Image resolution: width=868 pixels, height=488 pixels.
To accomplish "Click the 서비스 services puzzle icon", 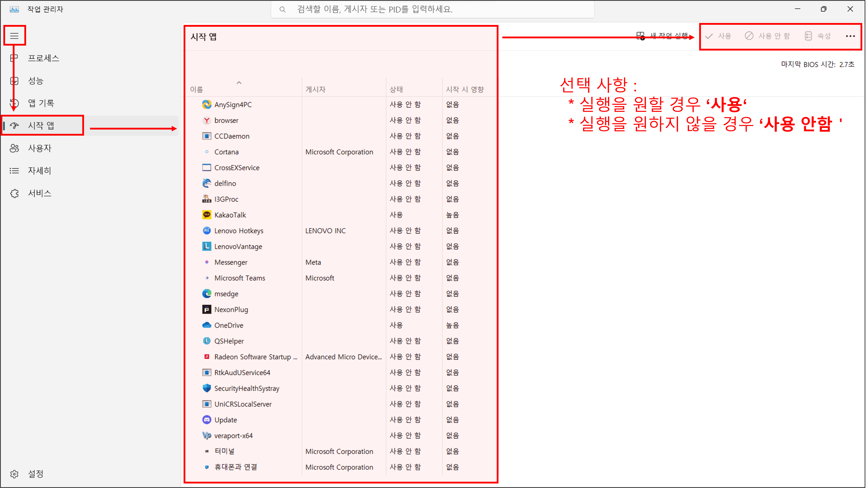I will pyautogui.click(x=14, y=194).
